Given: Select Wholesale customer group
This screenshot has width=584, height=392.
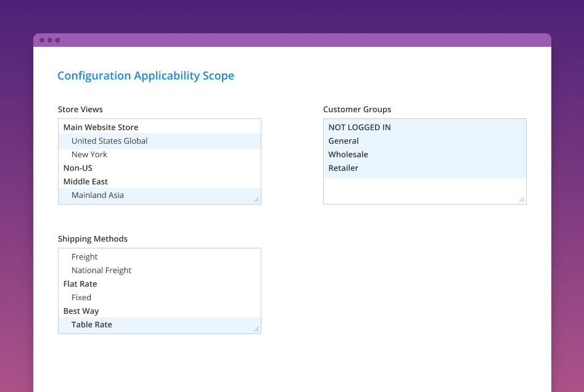Looking at the screenshot, I should [x=348, y=155].
